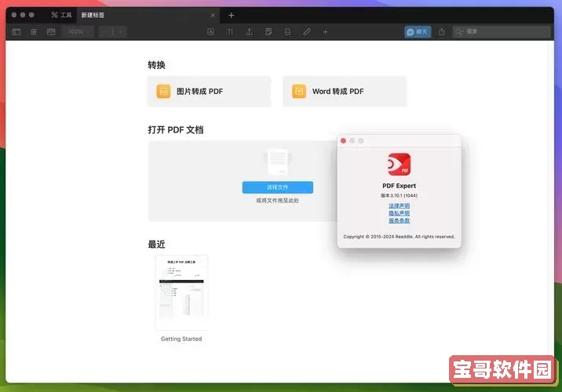Click the 或将文件拖至此处 hint text
Viewport: 562px width, 392px height.
tap(278, 201)
